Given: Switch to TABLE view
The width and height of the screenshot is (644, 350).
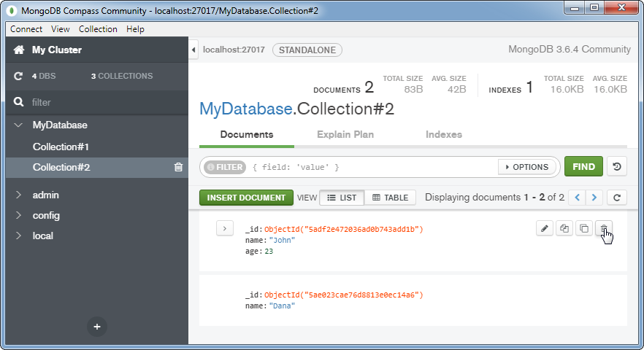Looking at the screenshot, I should 390,198.
